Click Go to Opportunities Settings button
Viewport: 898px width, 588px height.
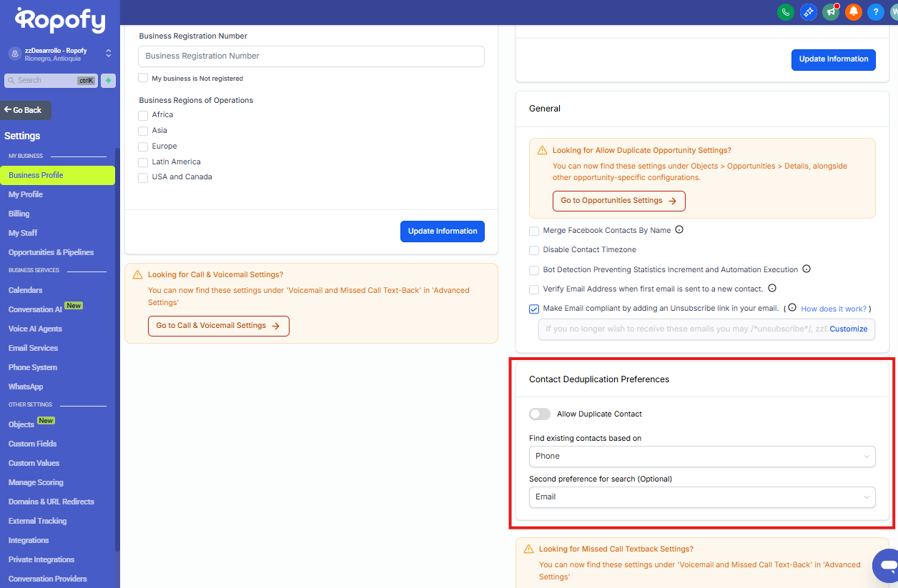pos(618,201)
